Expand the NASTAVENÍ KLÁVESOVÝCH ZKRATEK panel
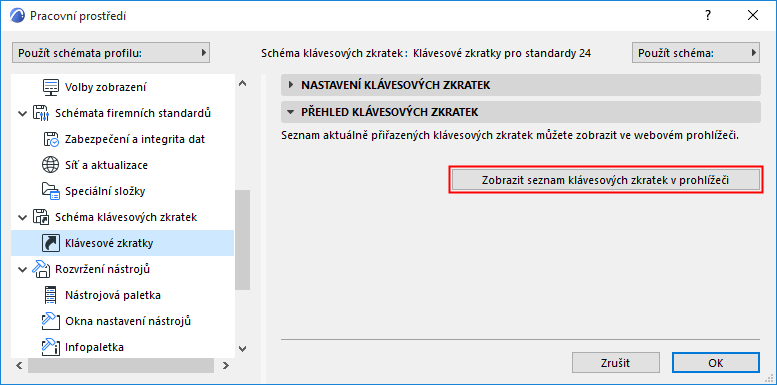This screenshot has width=777, height=385. (x=291, y=85)
